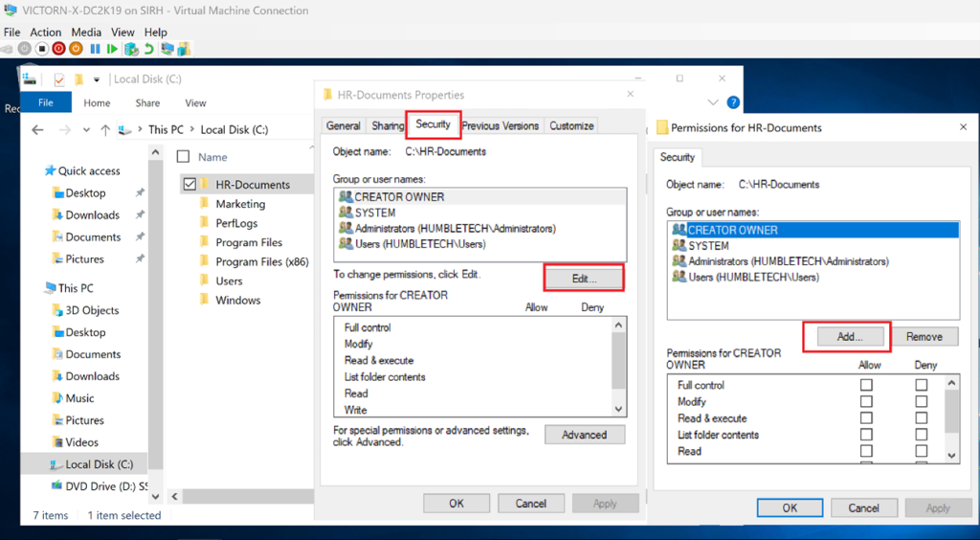
Task: Click the blue Help question mark icon
Action: click(x=733, y=102)
